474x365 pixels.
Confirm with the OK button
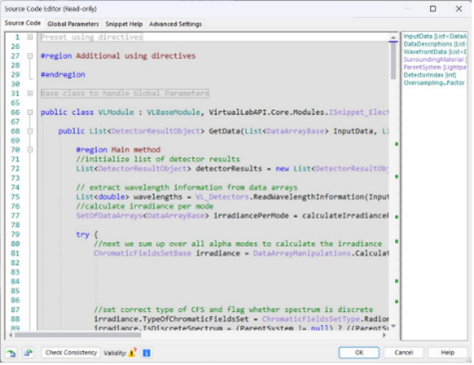coord(359,352)
